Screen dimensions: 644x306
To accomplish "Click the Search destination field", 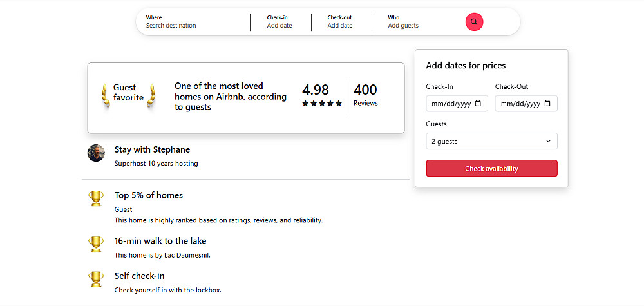I will pos(171,26).
